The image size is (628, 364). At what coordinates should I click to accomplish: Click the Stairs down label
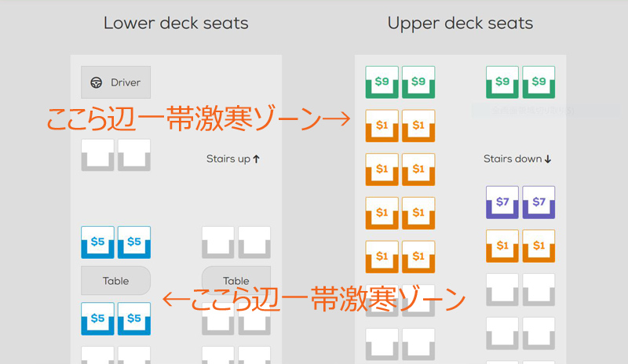point(517,159)
